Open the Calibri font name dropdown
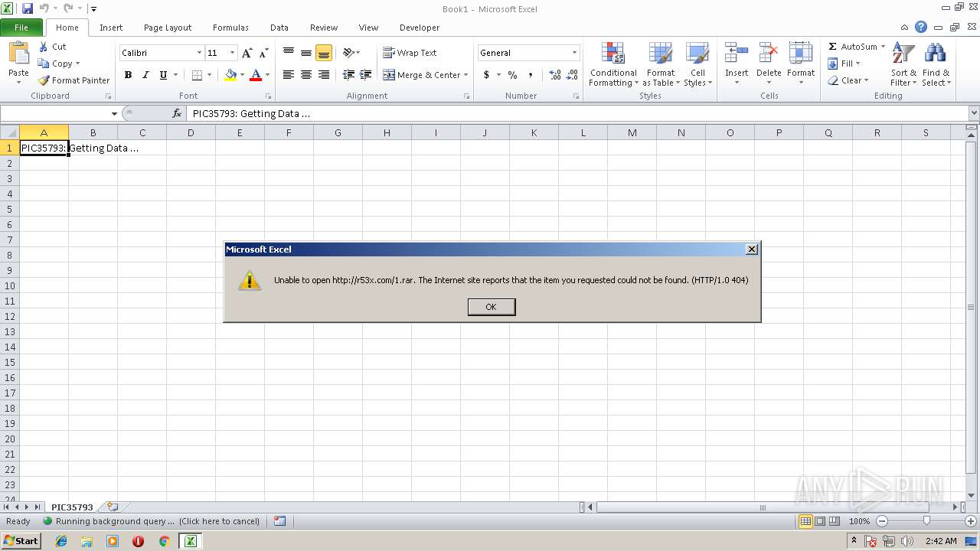Screen dimensions: 980x551 (x=199, y=53)
